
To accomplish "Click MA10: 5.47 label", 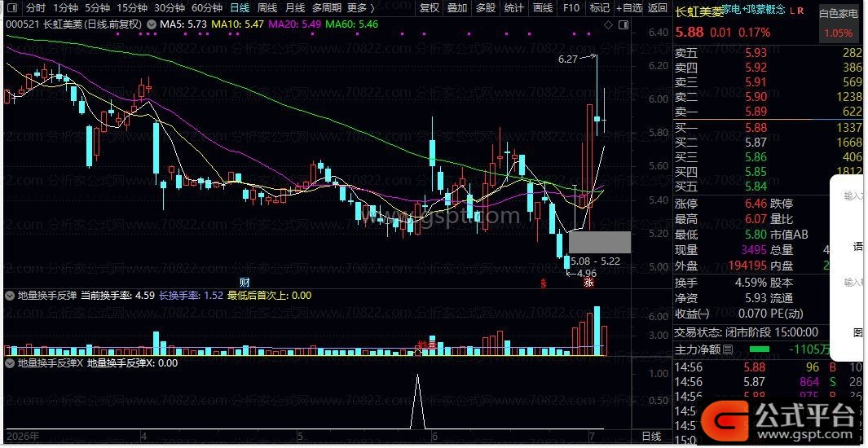I will tap(238, 24).
